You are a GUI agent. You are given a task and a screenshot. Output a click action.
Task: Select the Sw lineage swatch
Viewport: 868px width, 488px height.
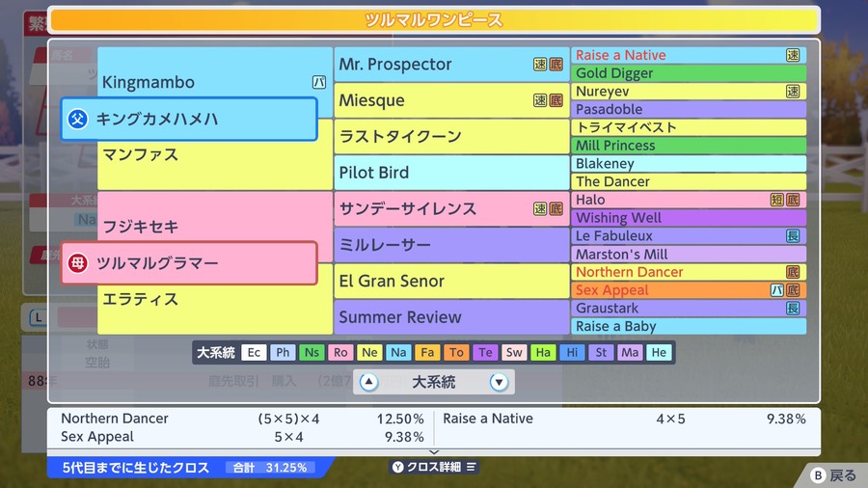click(514, 352)
